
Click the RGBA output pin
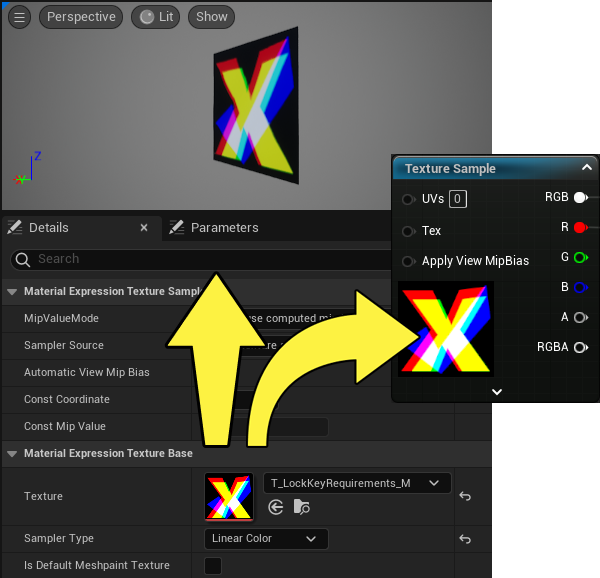(x=581, y=347)
